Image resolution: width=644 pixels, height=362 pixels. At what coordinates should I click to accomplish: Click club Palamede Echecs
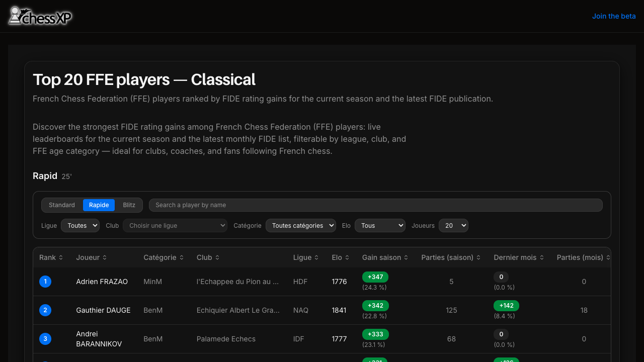pyautogui.click(x=226, y=339)
